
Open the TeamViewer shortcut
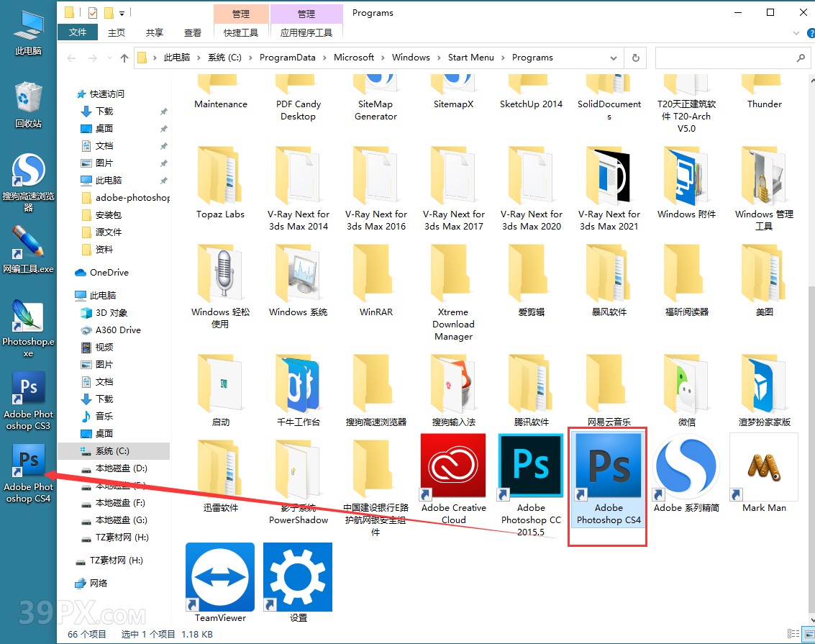tap(219, 576)
